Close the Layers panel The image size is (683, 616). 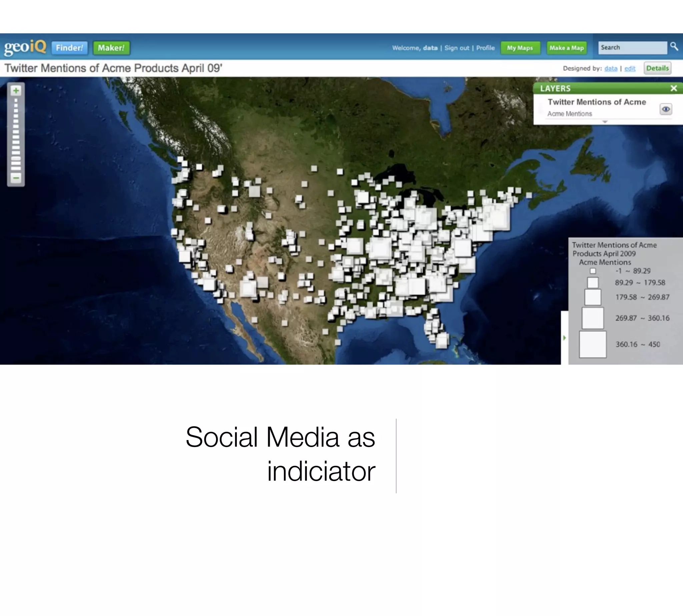point(674,88)
